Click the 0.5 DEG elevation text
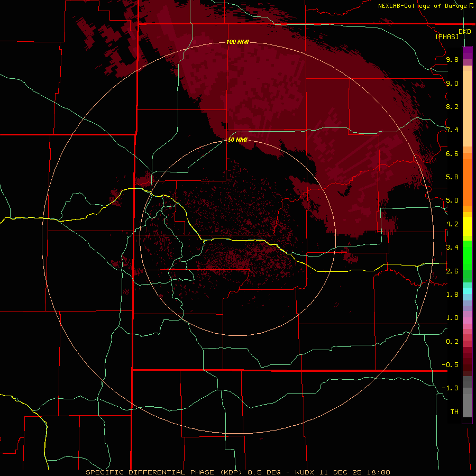The image size is (476, 476). [x=263, y=472]
